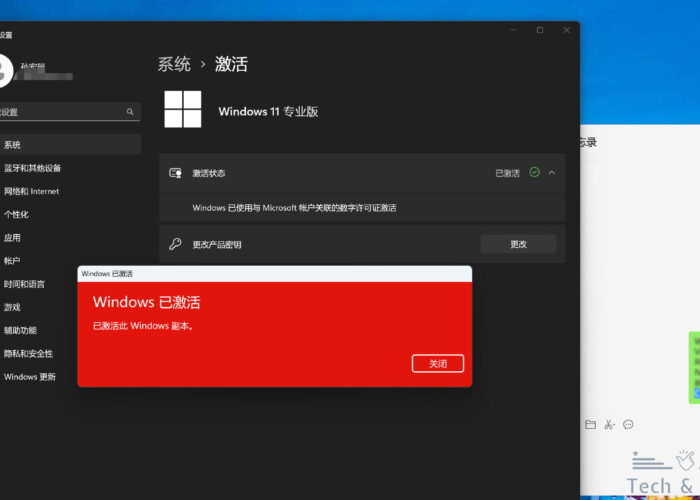Open 帐户 settings
Screen dimensions: 700x500
pos(12,261)
